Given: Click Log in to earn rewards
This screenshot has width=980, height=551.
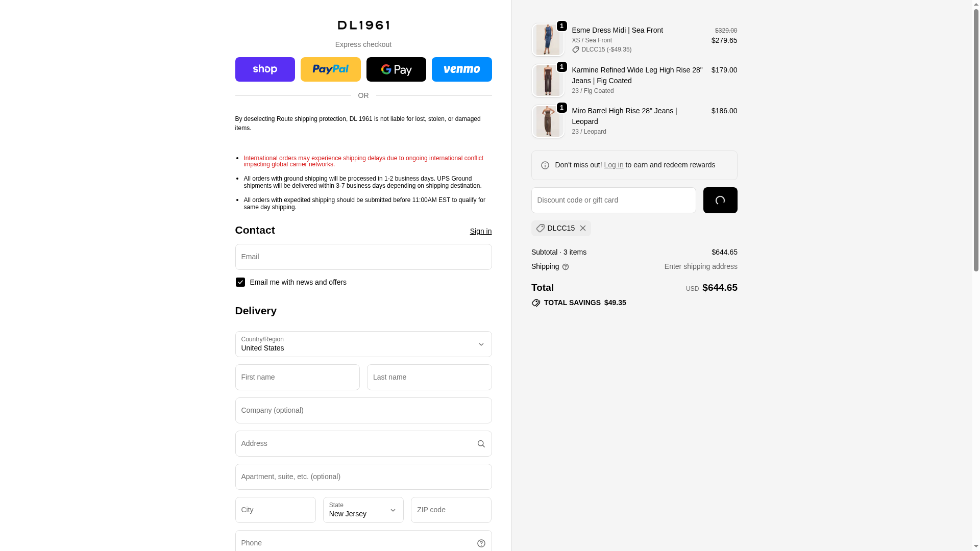Looking at the screenshot, I should coord(614,165).
